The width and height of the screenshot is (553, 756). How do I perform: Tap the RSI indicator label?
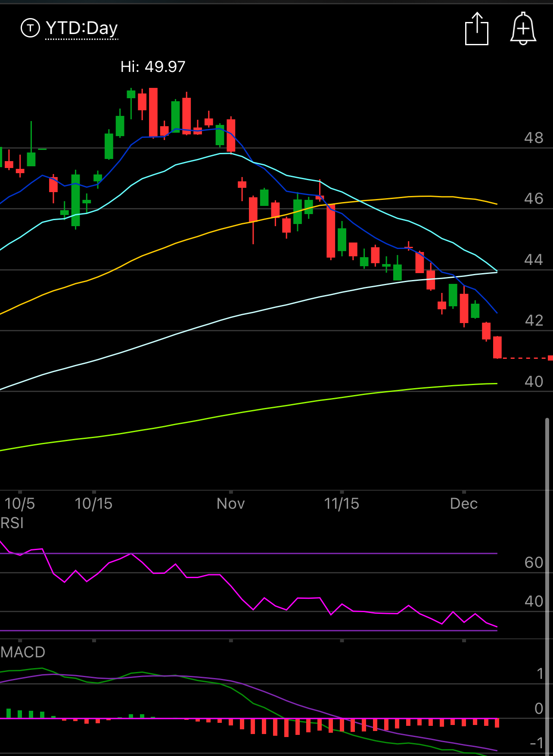tap(12, 523)
